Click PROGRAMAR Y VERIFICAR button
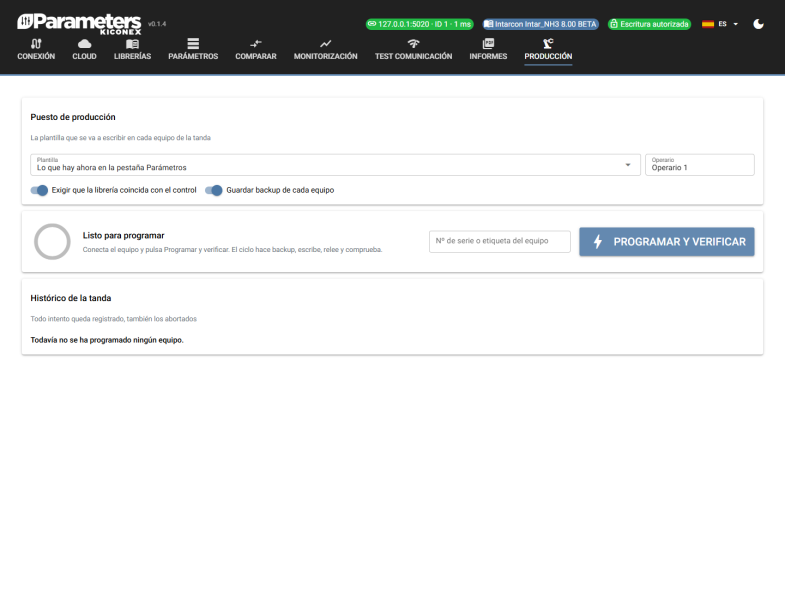Screen dimensions: 785x600 coord(667,242)
